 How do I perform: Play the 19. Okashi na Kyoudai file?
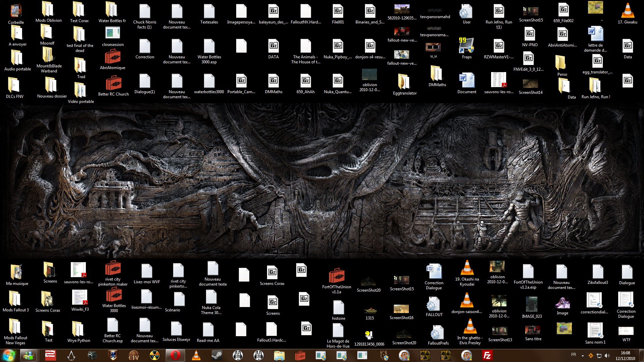click(x=467, y=273)
